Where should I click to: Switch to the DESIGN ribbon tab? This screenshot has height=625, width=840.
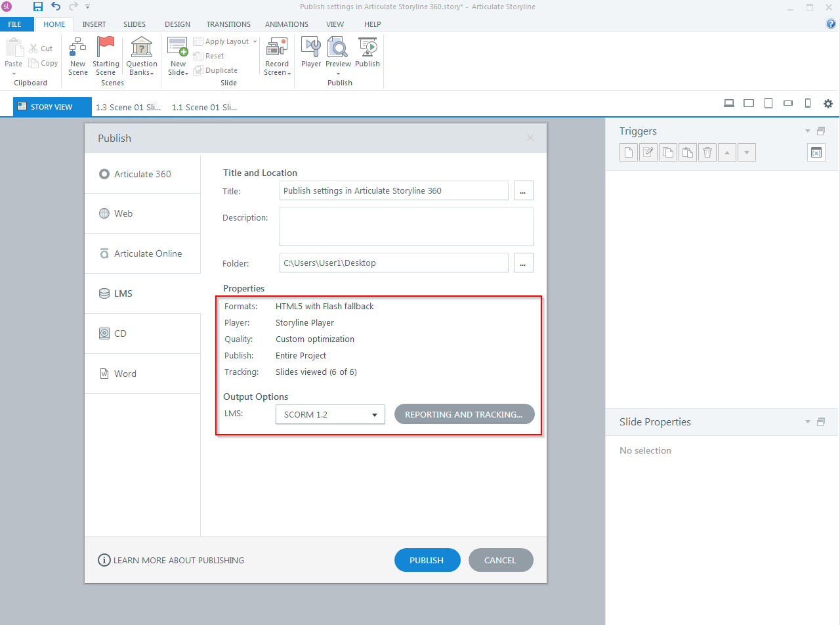(x=177, y=24)
